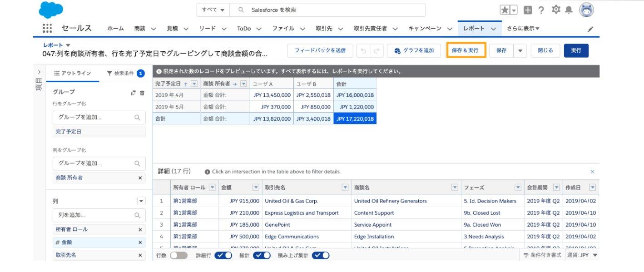
Task: Click the undo arrow button
Action: (x=363, y=50)
